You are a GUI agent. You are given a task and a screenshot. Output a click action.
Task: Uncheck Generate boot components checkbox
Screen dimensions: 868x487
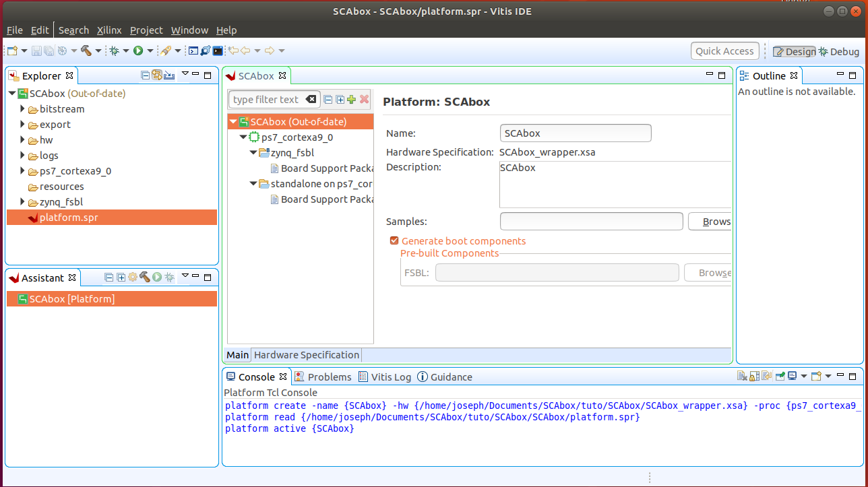[394, 241]
